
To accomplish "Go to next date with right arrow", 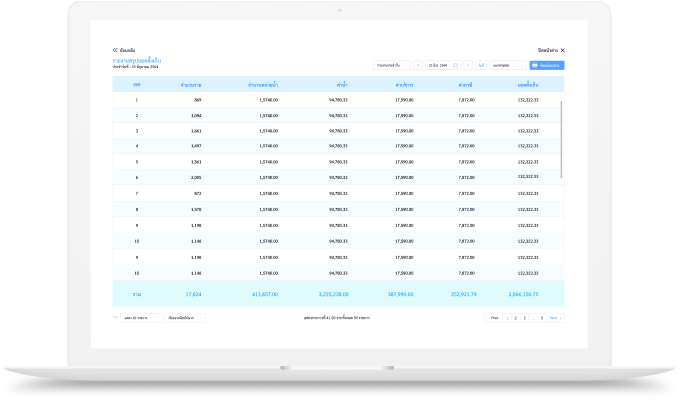I will tap(467, 65).
